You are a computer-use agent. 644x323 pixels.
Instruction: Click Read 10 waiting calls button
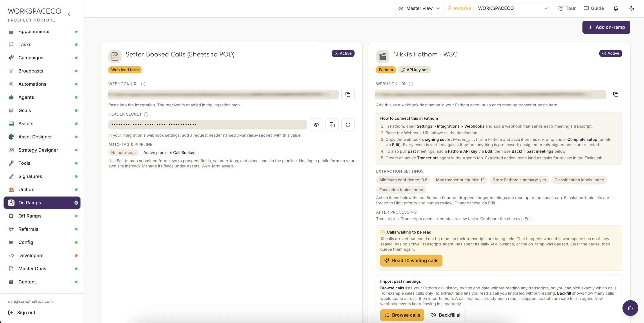point(411,261)
